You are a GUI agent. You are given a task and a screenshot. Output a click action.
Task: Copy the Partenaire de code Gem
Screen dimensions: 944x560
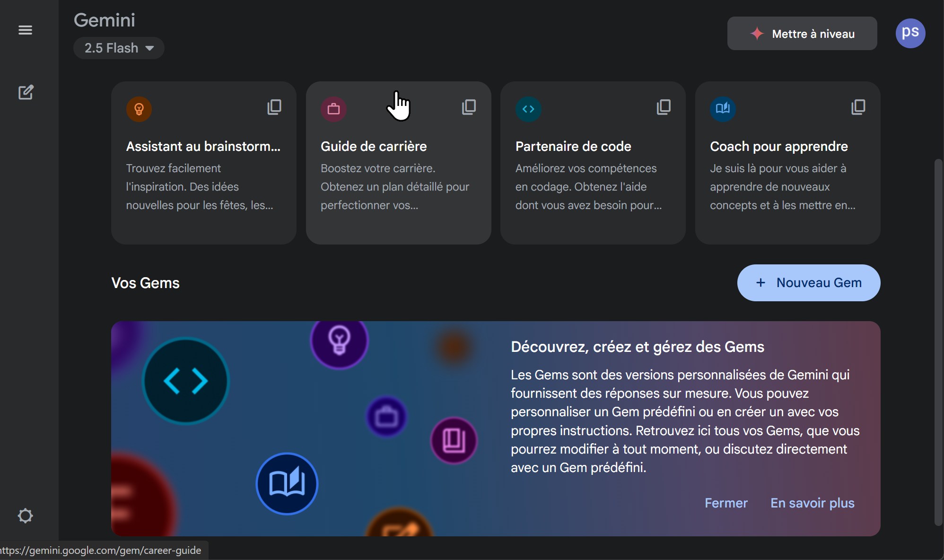[664, 107]
